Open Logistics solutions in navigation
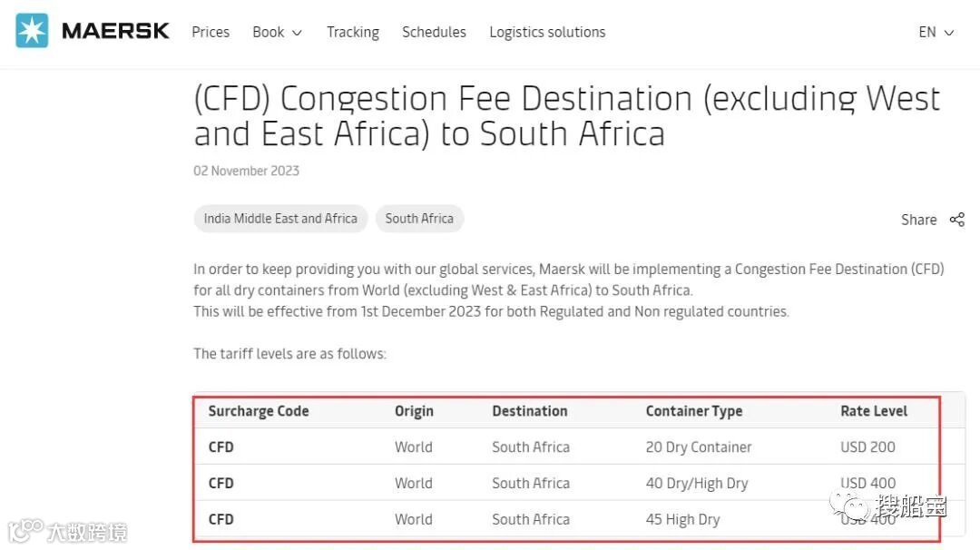 [547, 32]
